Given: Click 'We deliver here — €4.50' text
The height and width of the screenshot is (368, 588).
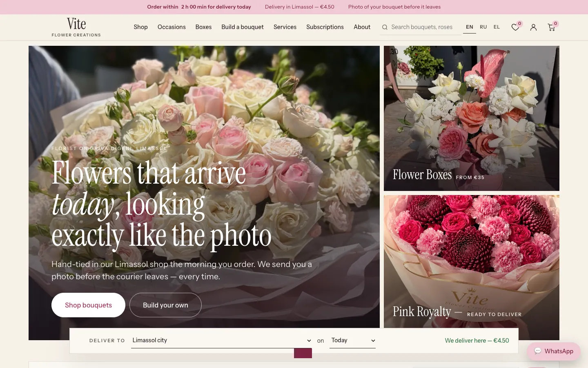Looking at the screenshot, I should pyautogui.click(x=477, y=341).
